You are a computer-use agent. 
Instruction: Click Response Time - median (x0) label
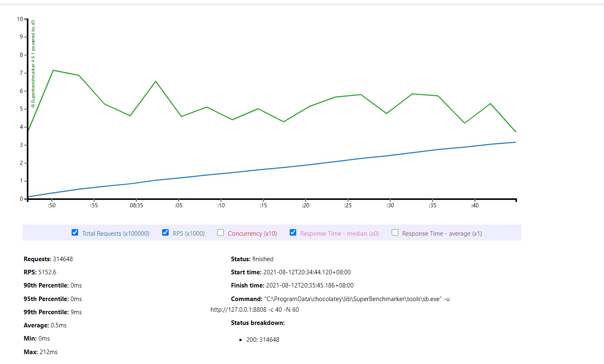coord(339,234)
